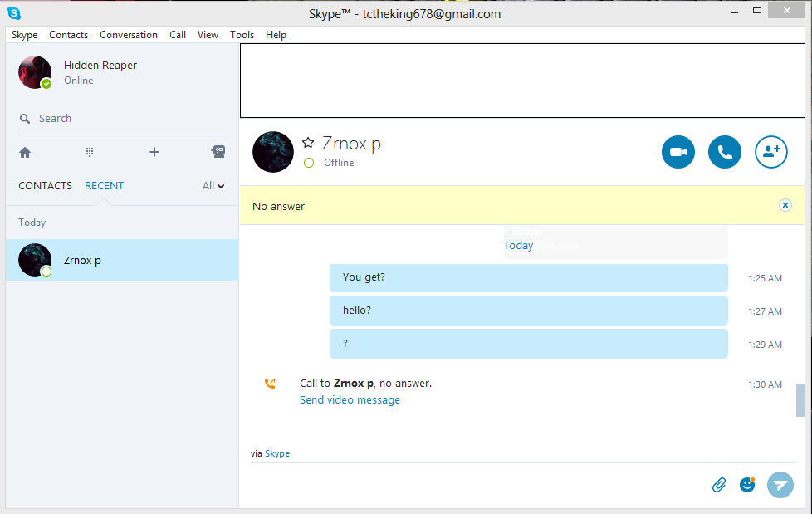Open Zrnox p avatar in the conversation header
This screenshot has width=812, height=514.
273,152
